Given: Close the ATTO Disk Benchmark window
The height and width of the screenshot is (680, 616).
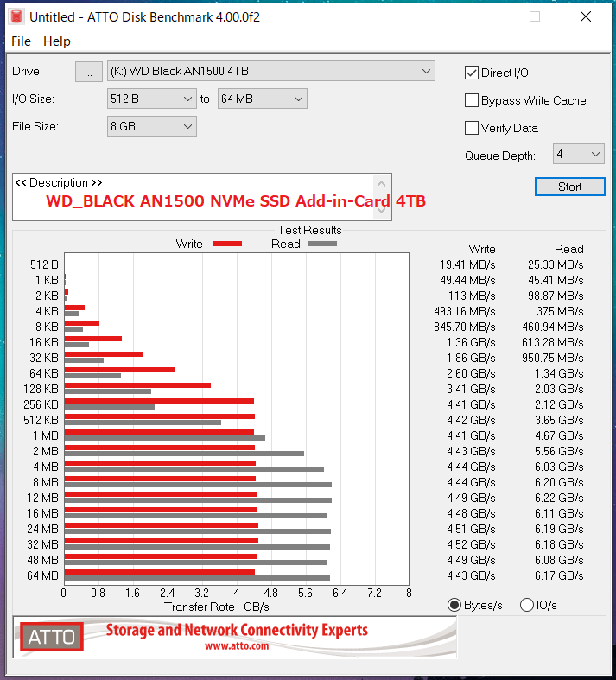Looking at the screenshot, I should coord(586,16).
